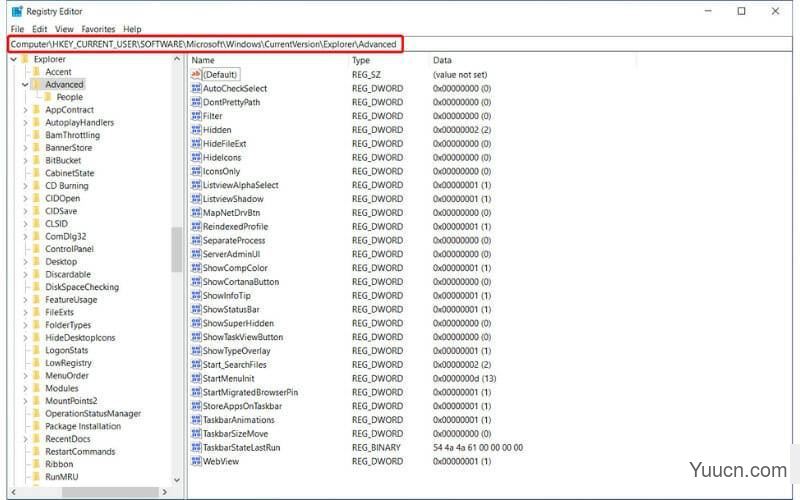Select the Package Installation key

click(x=83, y=426)
